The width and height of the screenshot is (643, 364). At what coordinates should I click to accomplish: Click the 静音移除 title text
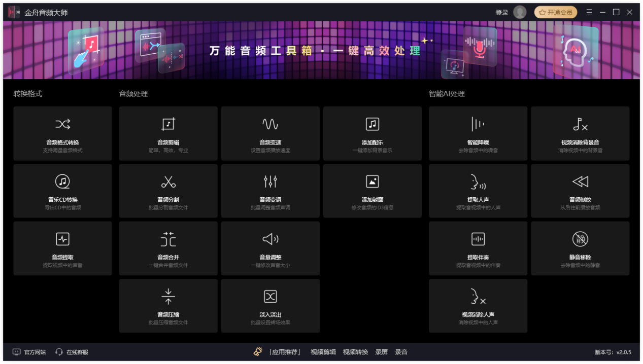(x=580, y=258)
